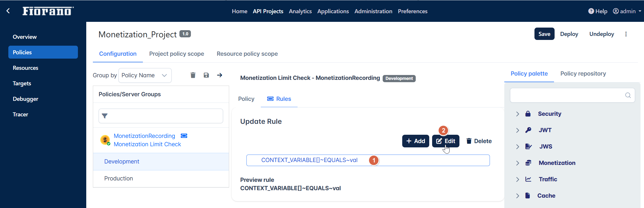This screenshot has width=644, height=208.
Task: Click the Edit rule button
Action: [446, 141]
